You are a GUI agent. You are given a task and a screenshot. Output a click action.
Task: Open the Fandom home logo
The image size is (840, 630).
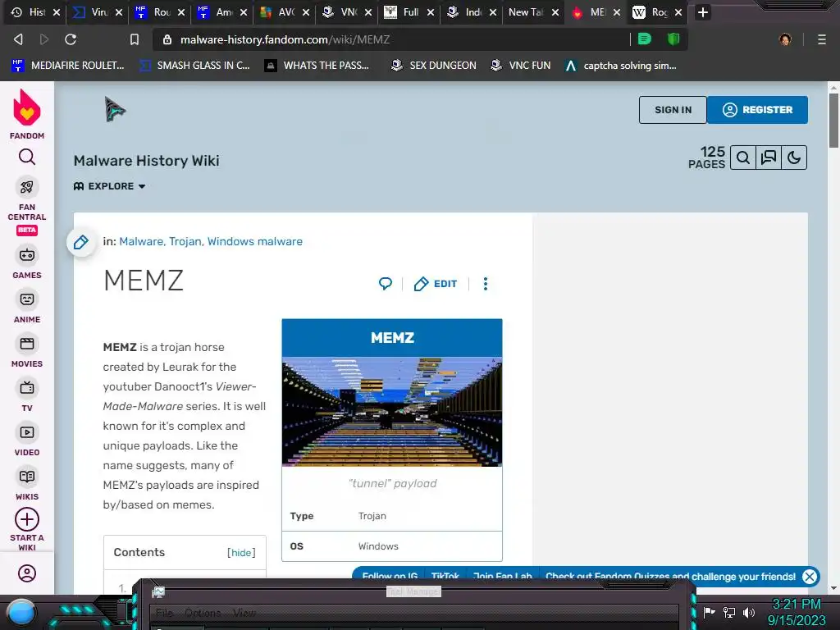pos(27,113)
